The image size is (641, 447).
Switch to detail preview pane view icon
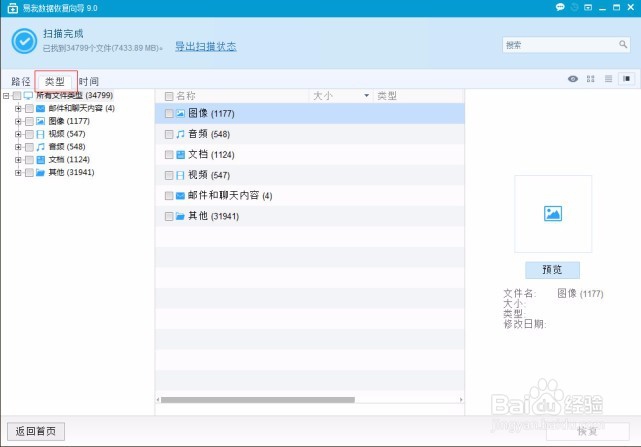coord(626,79)
